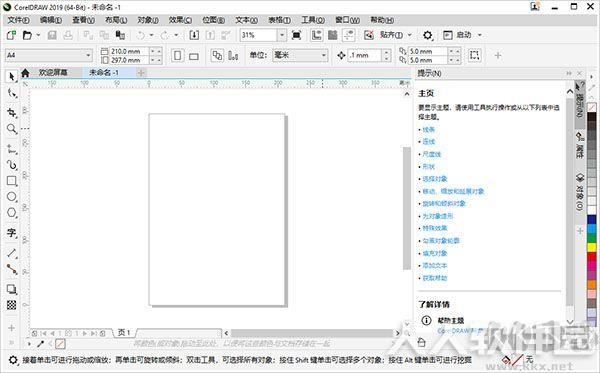Open the 对象(J) menu
This screenshot has width=600, height=373.
[x=148, y=20]
